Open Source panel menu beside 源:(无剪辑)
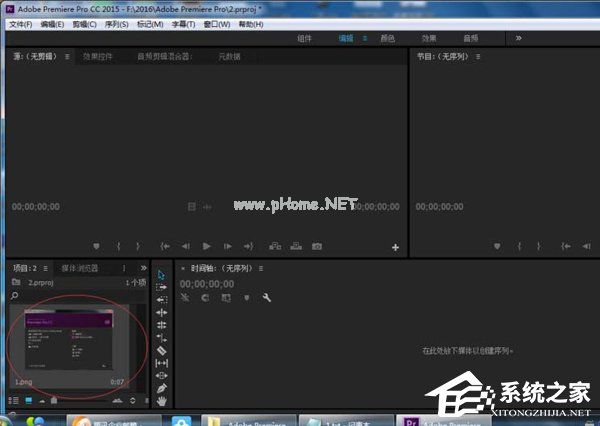The height and width of the screenshot is (426, 600). tap(67, 57)
